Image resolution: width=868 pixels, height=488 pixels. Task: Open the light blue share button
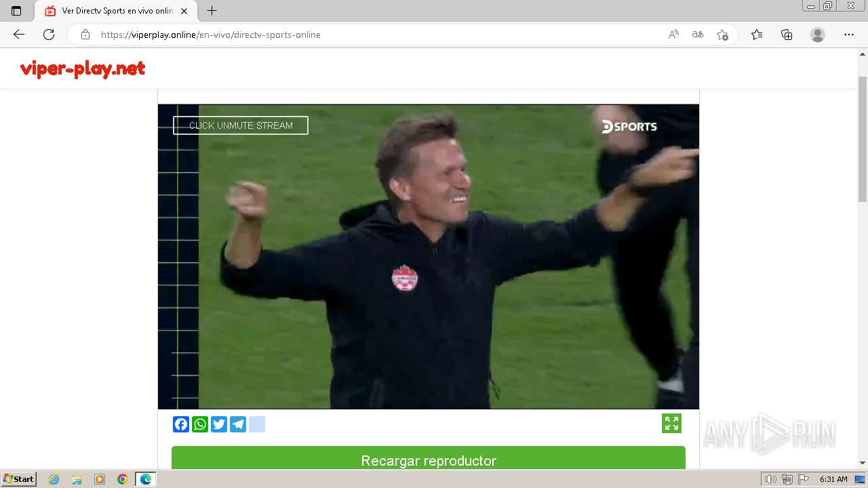pyautogui.click(x=257, y=424)
